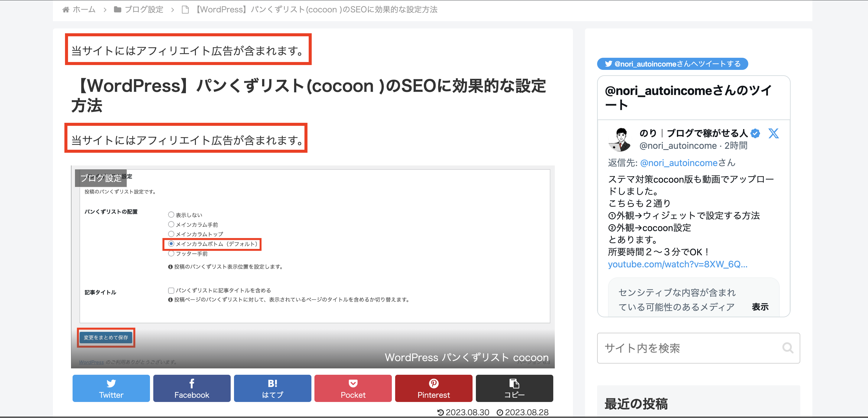Click the WordPress footer link in the image
This screenshot has height=418, width=868.
(91, 362)
